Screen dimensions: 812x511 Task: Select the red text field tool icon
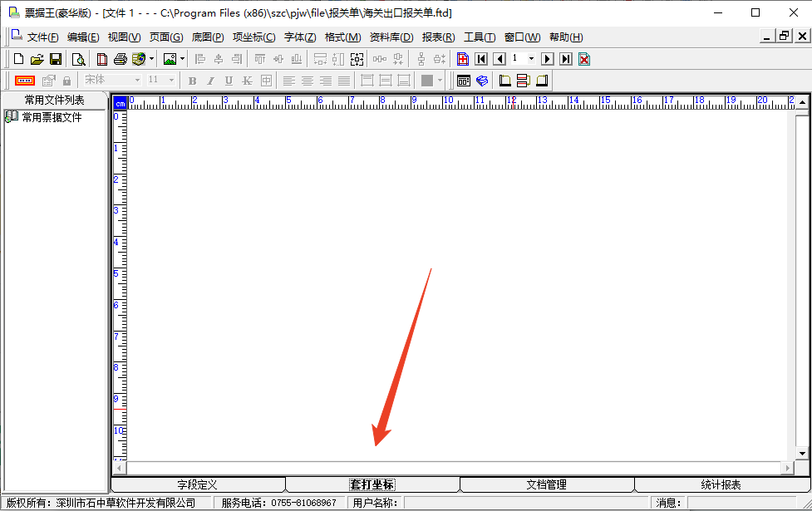click(25, 81)
